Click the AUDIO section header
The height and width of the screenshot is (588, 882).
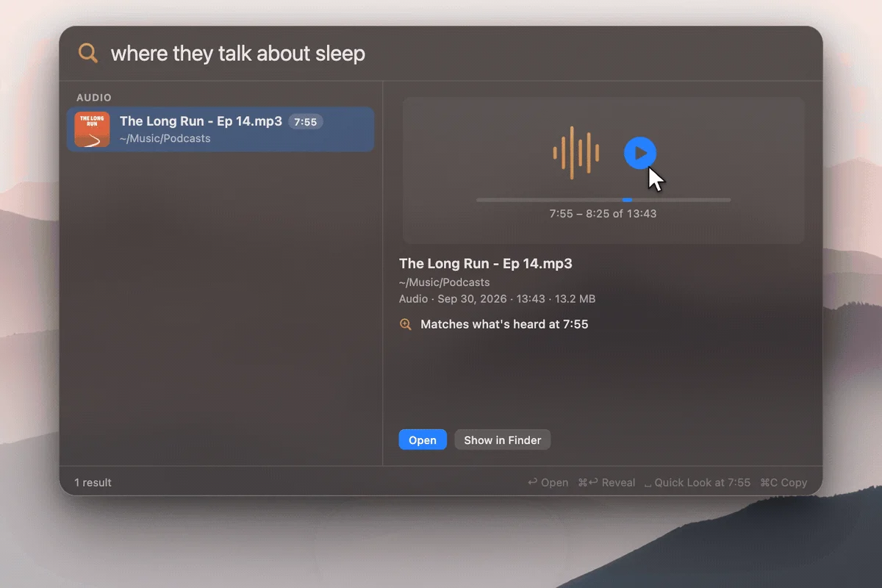[94, 98]
